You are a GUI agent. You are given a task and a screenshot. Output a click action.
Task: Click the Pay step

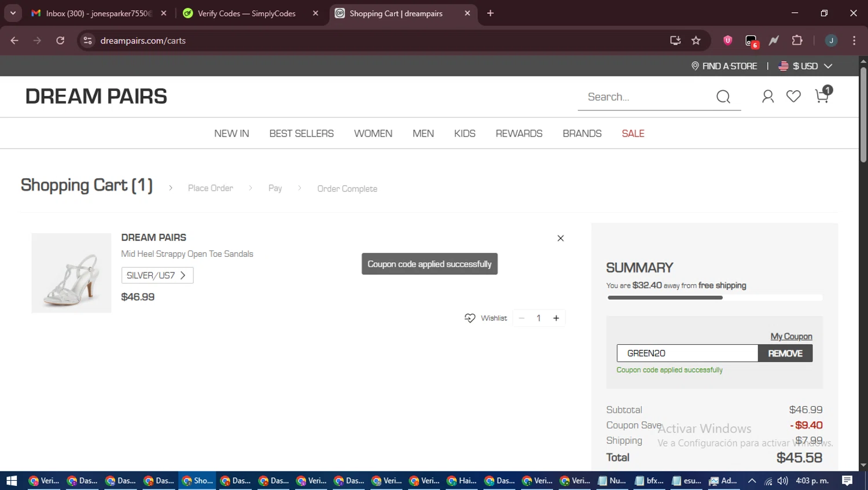(275, 189)
